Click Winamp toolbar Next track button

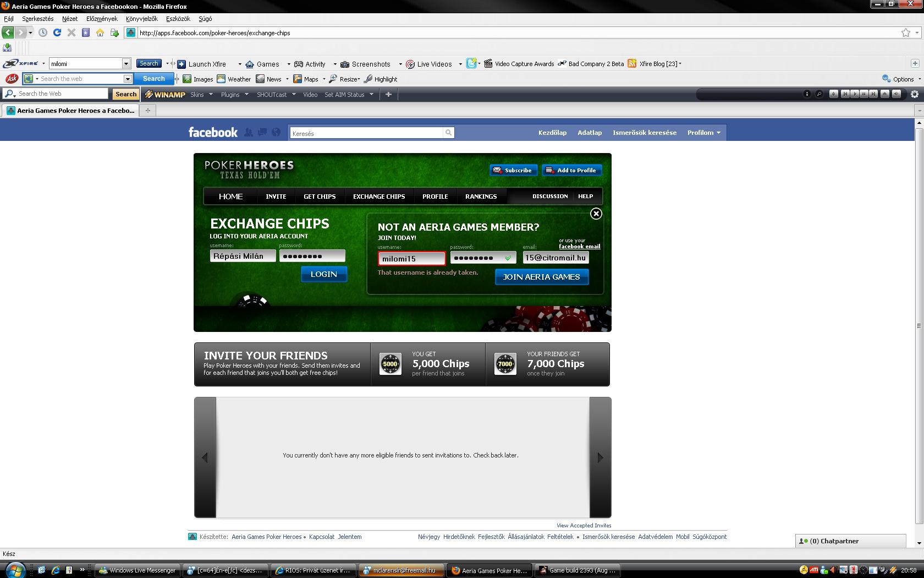coord(874,94)
